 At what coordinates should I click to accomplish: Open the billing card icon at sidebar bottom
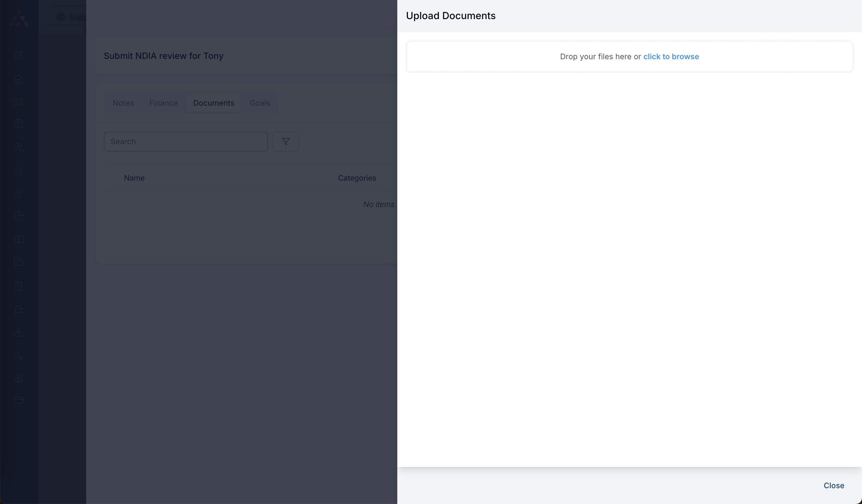(x=19, y=400)
